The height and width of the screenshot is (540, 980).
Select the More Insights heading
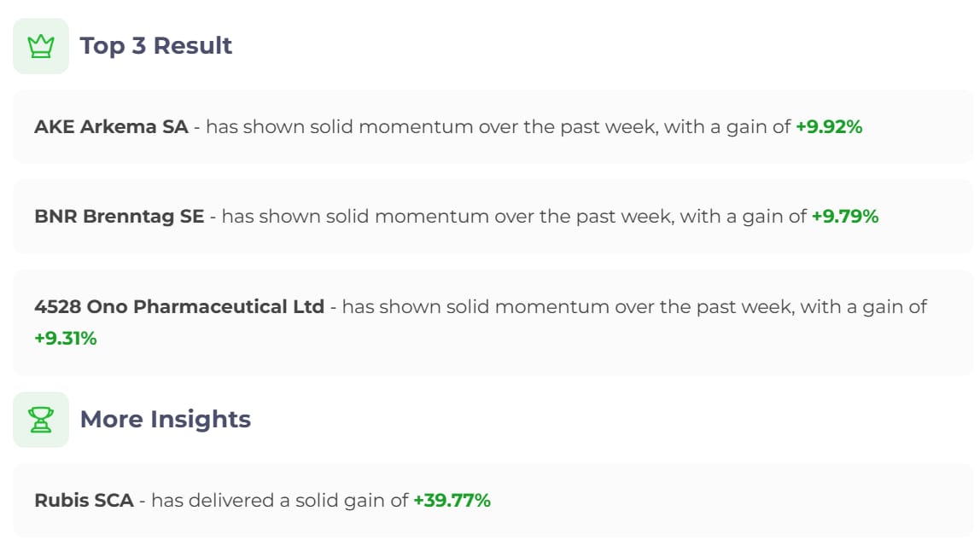coord(165,420)
